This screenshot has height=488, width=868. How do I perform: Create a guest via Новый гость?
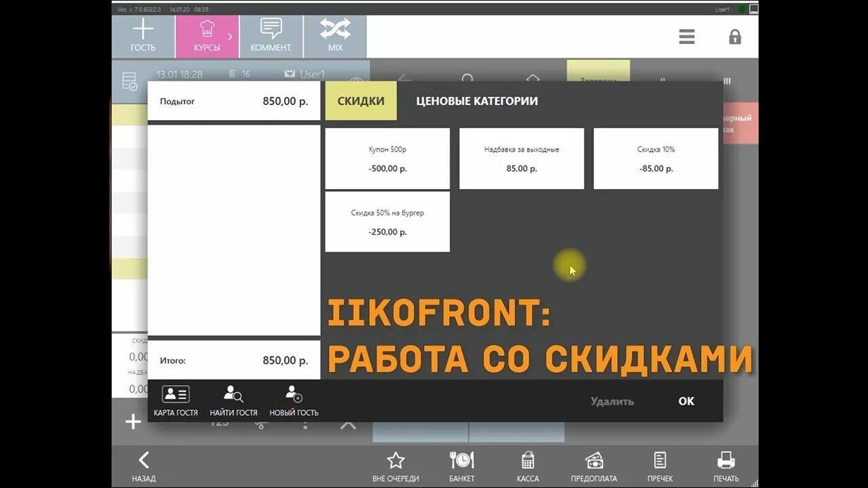click(294, 401)
